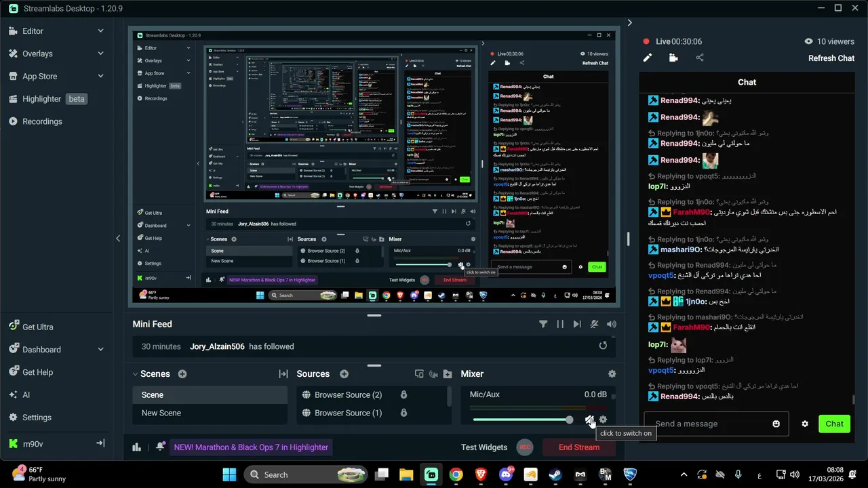The image size is (868, 488).
Task: Click the chat scrollbar
Action: [x=853, y=401]
